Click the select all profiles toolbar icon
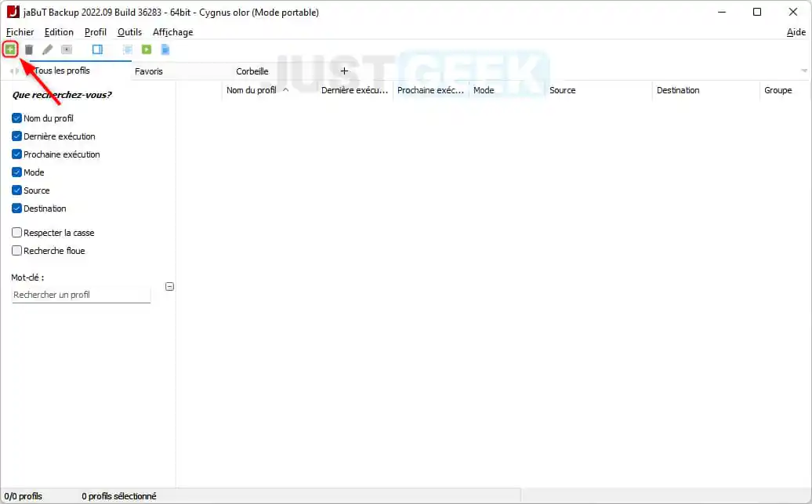812x504 pixels. tap(128, 49)
